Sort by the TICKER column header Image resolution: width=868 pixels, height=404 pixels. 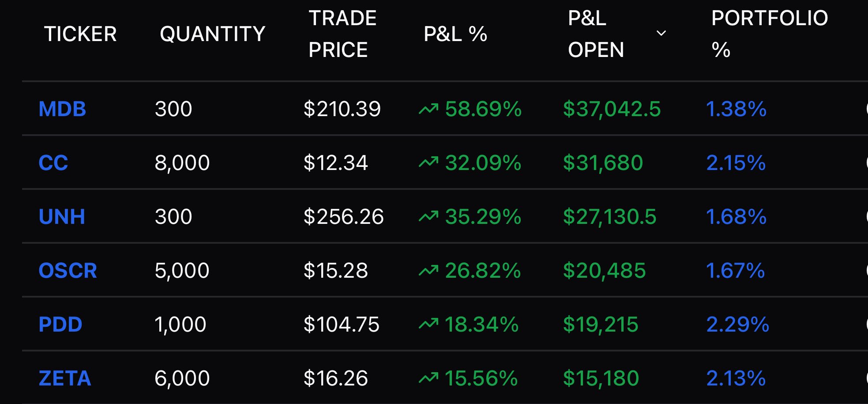80,34
